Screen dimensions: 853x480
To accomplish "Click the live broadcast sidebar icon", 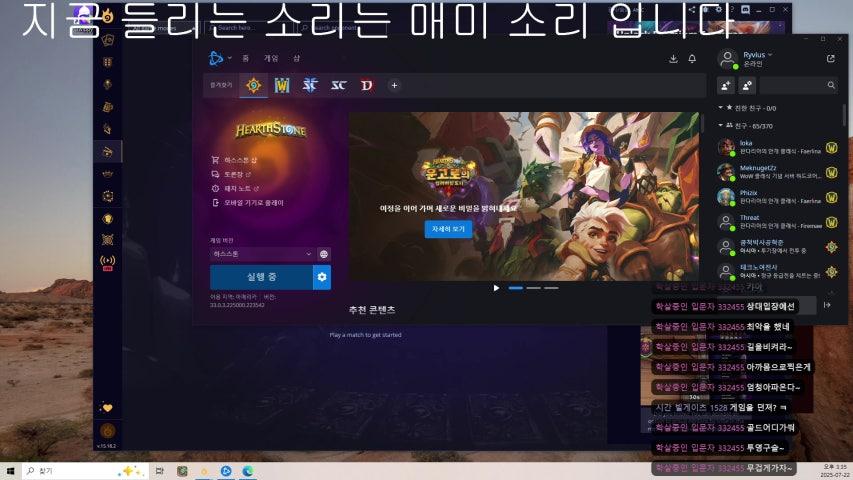I will coord(108,262).
